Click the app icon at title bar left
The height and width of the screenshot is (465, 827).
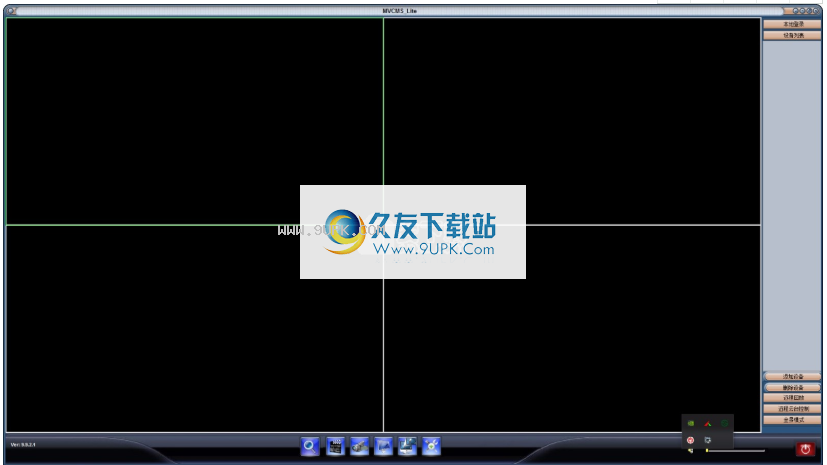[11, 11]
